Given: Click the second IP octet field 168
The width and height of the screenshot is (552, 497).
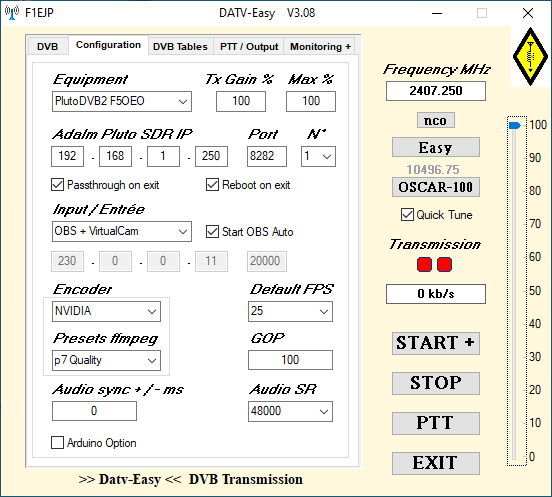Looking at the screenshot, I should 115,156.
